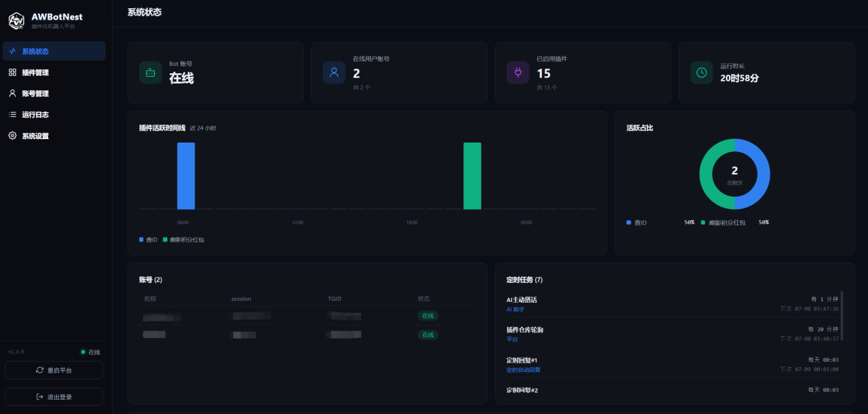This screenshot has height=414, width=868.
Task: Click 下次 07-09 00:03:00 timestamp
Action: tap(809, 369)
